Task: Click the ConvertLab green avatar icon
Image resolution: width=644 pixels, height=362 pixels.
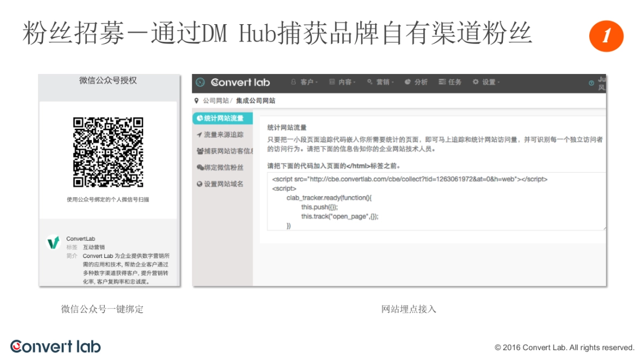Action: click(x=53, y=243)
